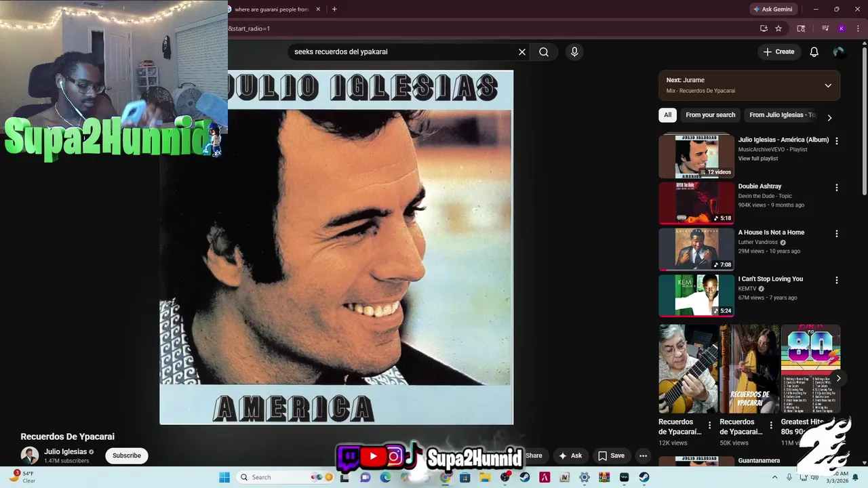Open Settings gear from taskbar

(585, 477)
